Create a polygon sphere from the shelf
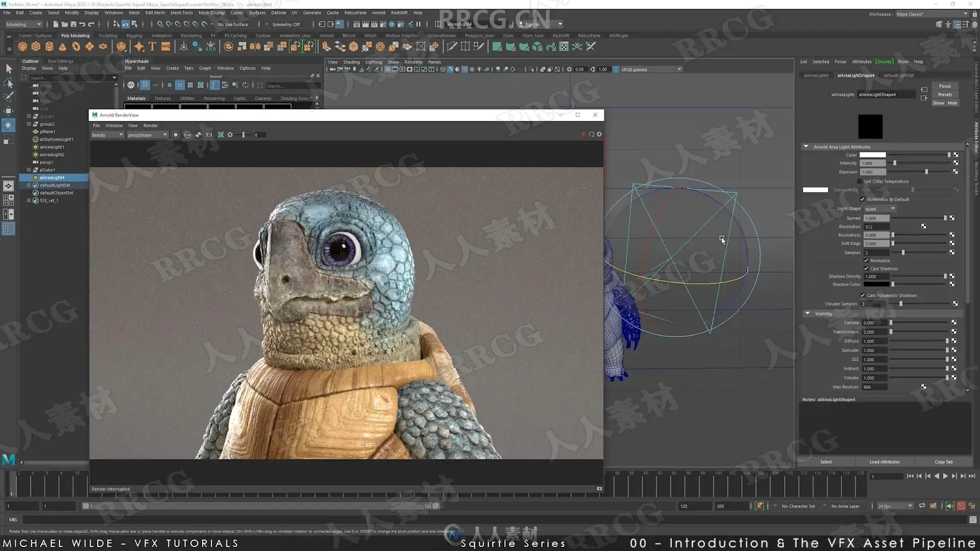 pyautogui.click(x=22, y=47)
